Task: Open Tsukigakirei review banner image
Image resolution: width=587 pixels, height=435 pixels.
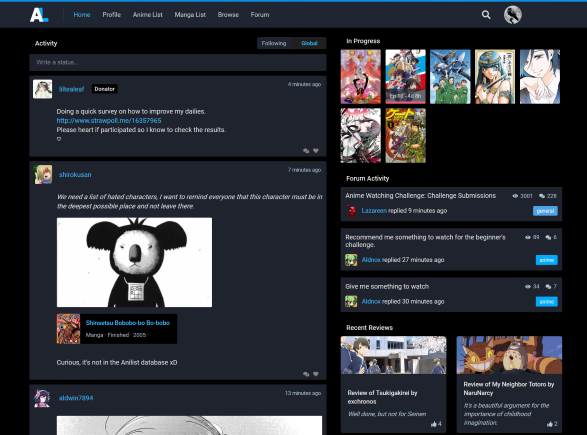Action: [393, 355]
